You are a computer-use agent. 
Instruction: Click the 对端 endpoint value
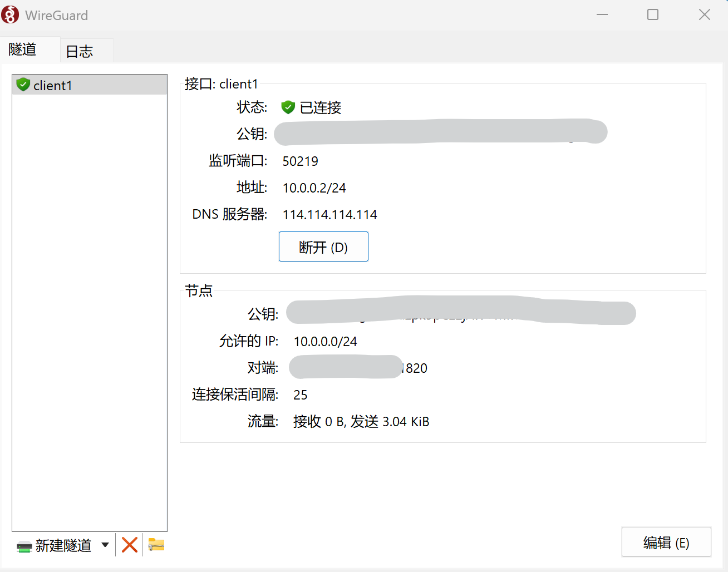(x=358, y=368)
